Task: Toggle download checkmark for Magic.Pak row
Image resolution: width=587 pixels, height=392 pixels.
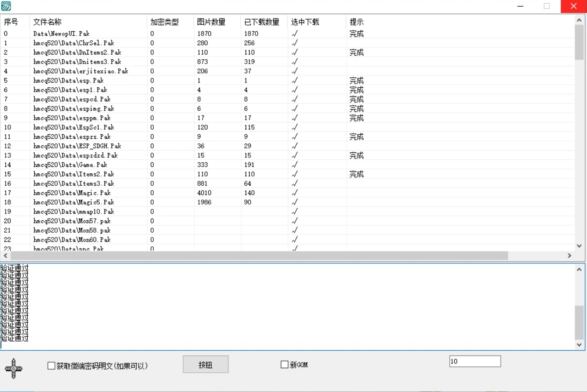Action: coord(295,193)
